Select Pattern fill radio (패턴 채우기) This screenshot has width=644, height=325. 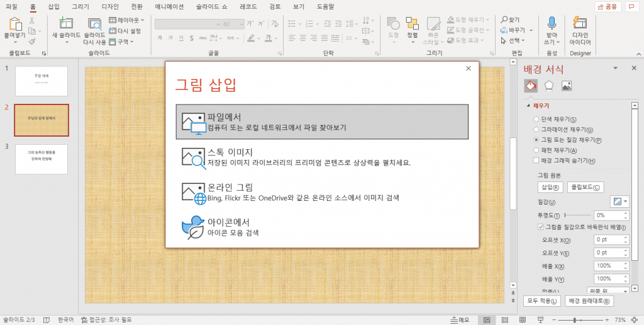pos(536,150)
